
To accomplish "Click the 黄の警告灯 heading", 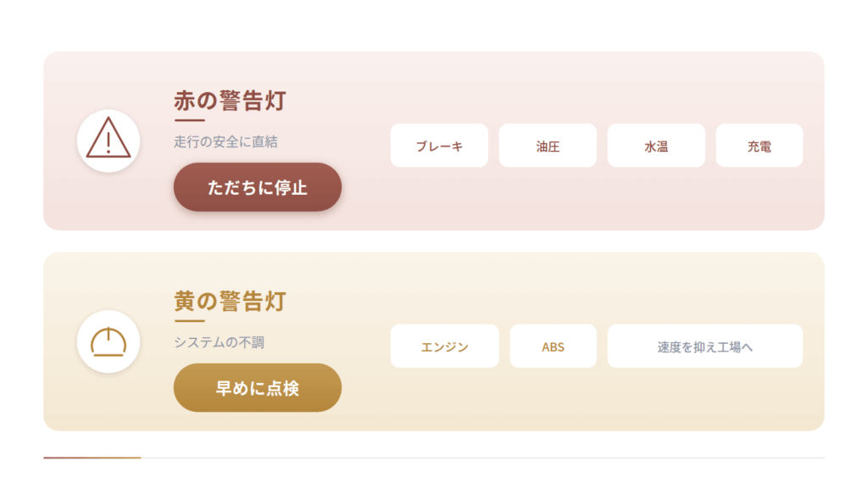I will pyautogui.click(x=231, y=302).
